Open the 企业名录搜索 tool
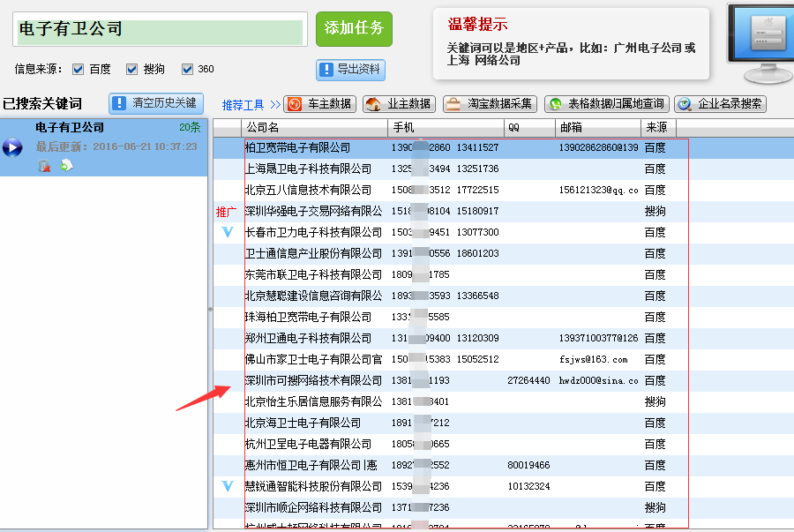 click(721, 104)
